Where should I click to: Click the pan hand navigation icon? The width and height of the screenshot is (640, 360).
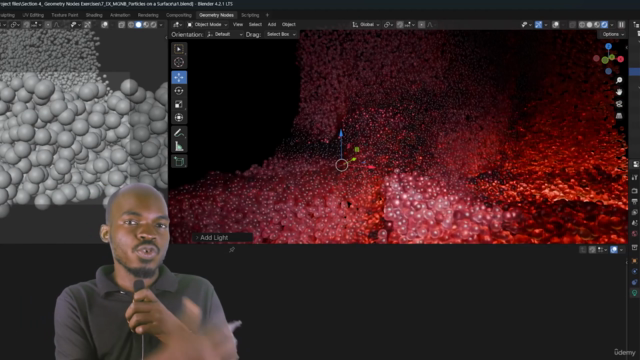coord(619,92)
